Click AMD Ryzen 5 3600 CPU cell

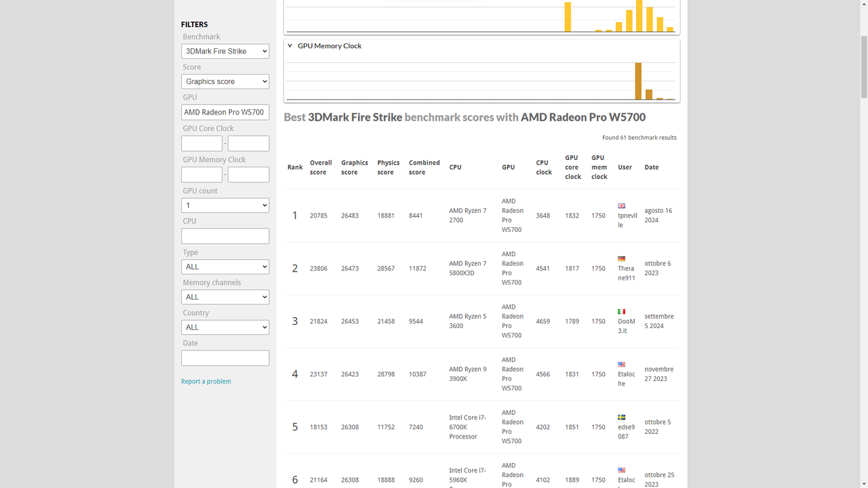468,321
